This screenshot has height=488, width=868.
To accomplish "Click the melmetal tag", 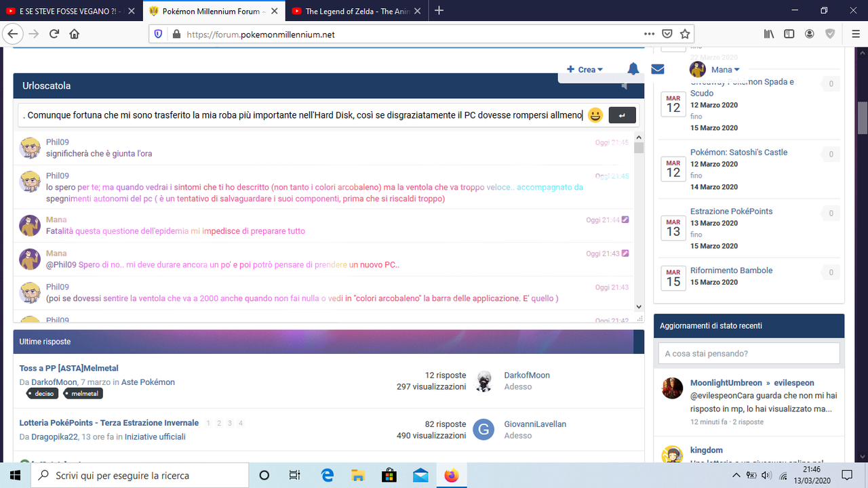I will click(x=83, y=393).
